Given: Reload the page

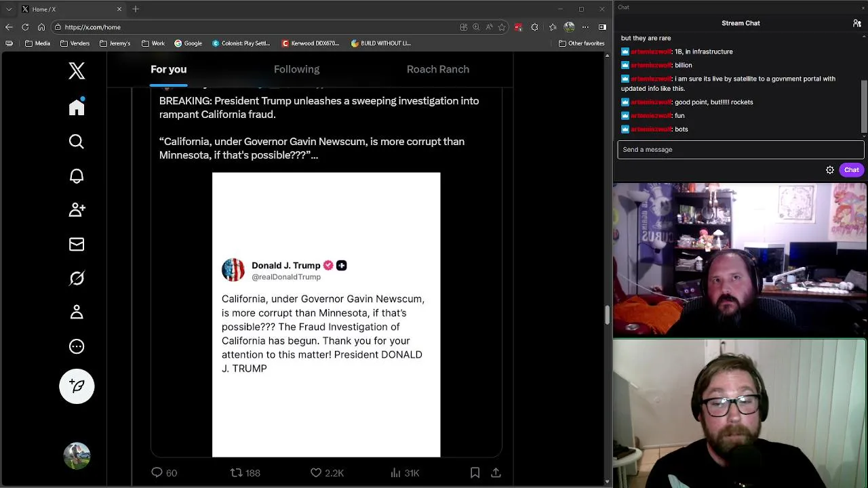Looking at the screenshot, I should coord(25,27).
